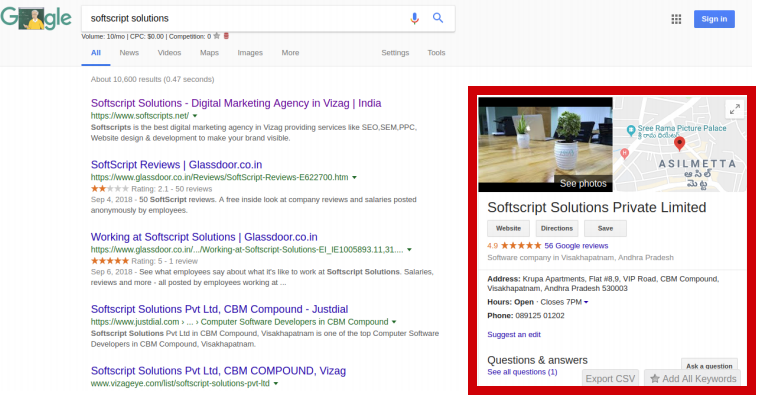Expand the map in knowledge panel

coord(733,109)
